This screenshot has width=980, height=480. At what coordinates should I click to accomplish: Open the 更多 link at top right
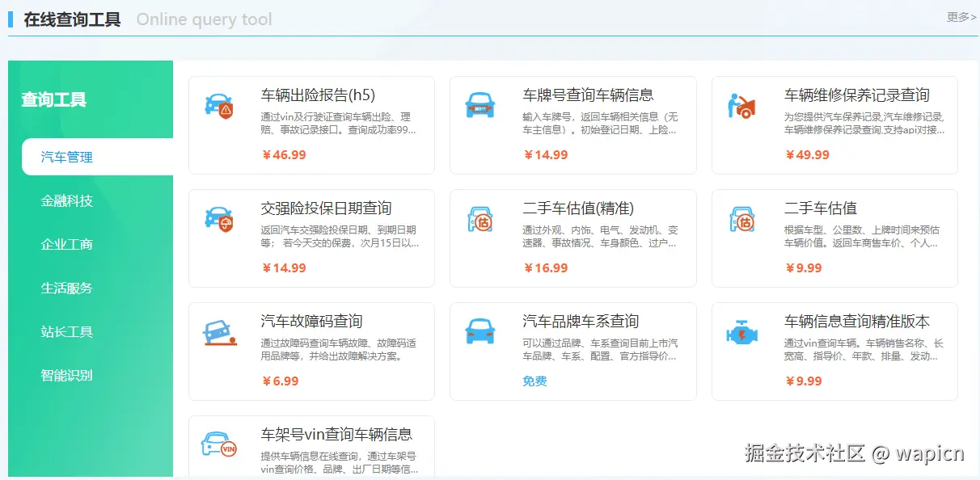tap(961, 16)
